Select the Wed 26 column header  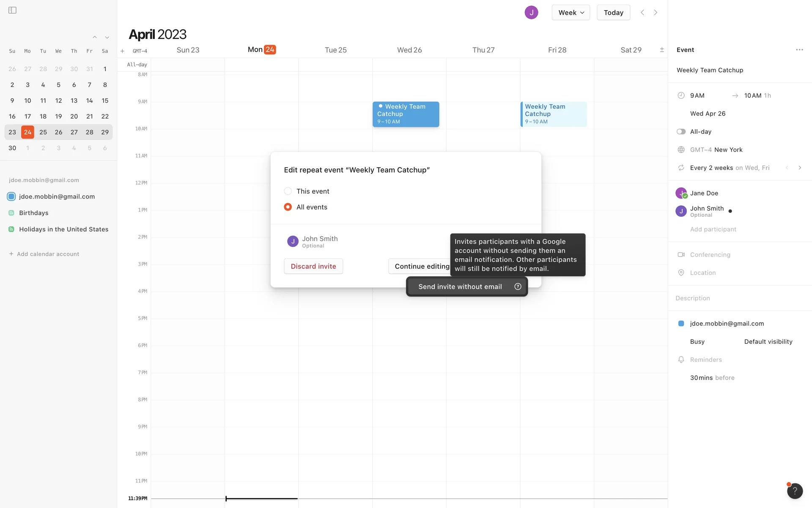(409, 50)
